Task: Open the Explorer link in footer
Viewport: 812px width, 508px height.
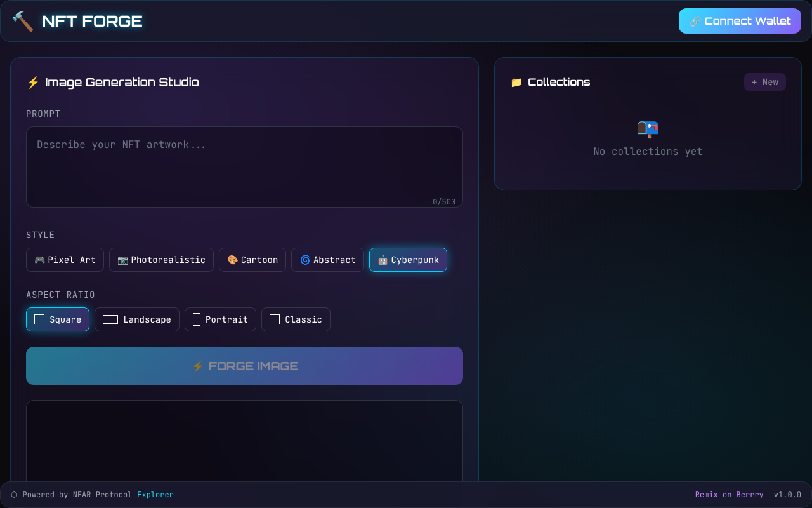Action: tap(155, 495)
